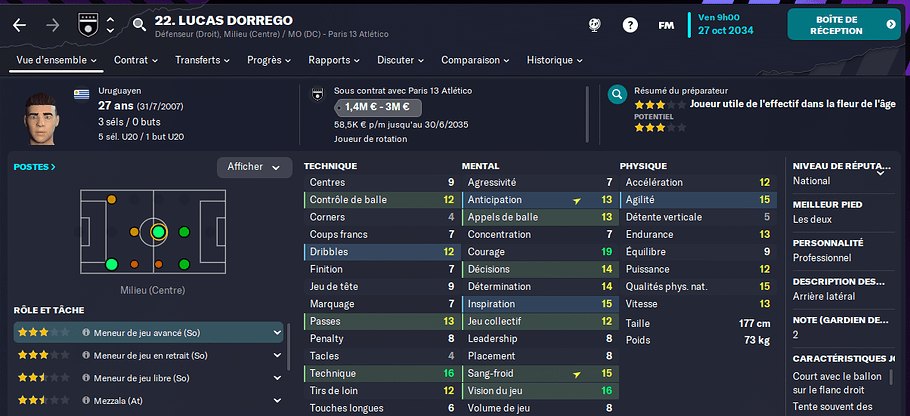Select the right-back position dot on pitch
This screenshot has height=416, width=910.
111,265
